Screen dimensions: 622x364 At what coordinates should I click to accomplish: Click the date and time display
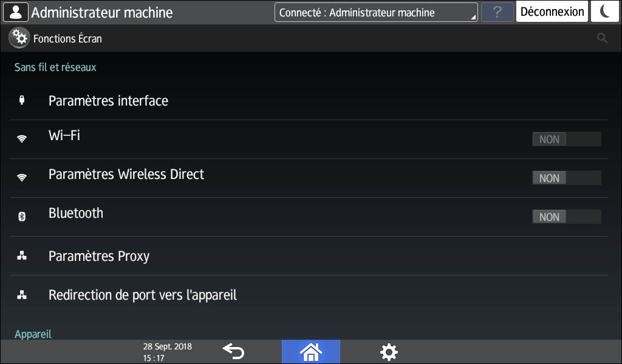(167, 352)
